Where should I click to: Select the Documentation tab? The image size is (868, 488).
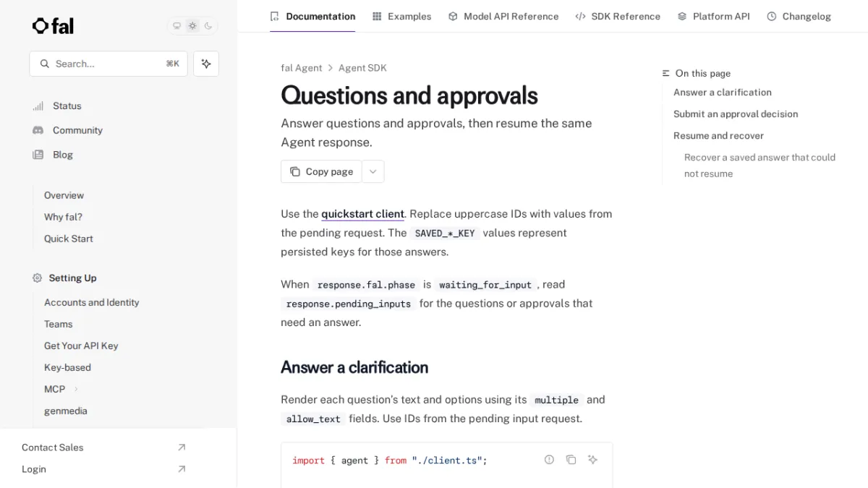312,16
